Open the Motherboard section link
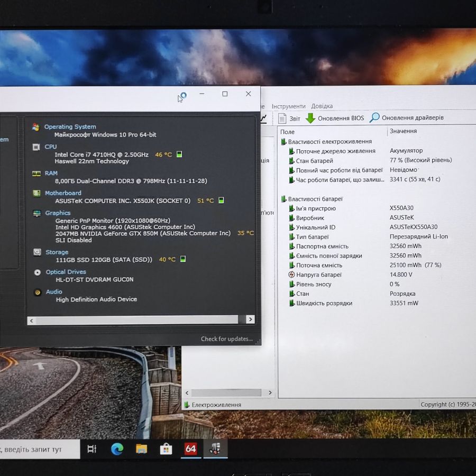Image resolution: width=476 pixels, height=476 pixels. [63, 193]
